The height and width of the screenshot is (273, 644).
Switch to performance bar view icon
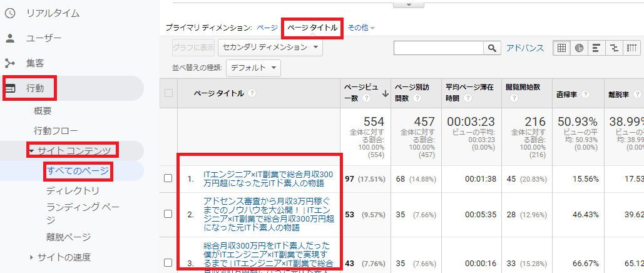click(x=597, y=48)
